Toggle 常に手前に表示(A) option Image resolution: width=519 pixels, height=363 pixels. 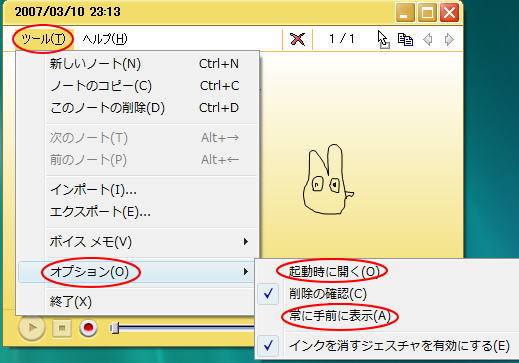coord(387,316)
